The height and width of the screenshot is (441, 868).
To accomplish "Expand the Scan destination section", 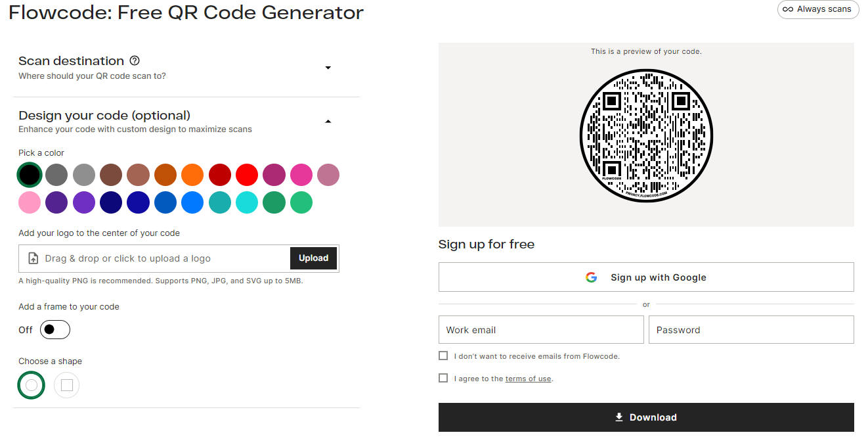I will coord(328,68).
